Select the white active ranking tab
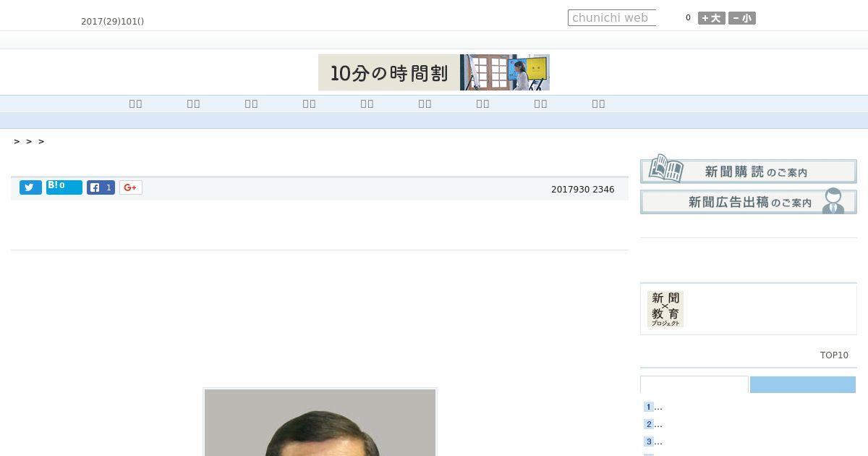This screenshot has height=456, width=868. [694, 384]
